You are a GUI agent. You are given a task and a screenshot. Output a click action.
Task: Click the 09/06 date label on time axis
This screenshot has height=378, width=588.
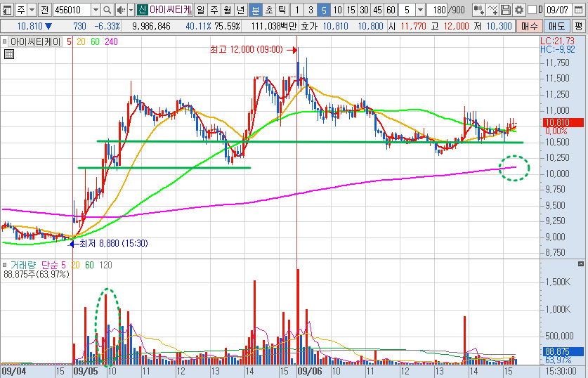310,372
